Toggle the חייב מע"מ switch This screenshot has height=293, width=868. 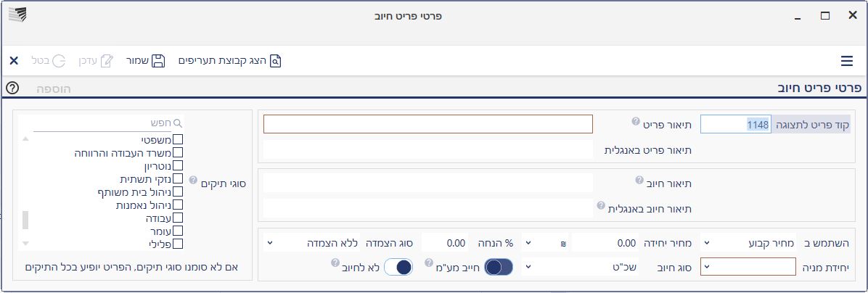(499, 267)
